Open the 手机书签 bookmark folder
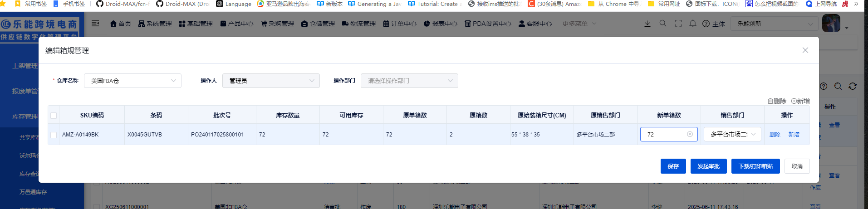 click(69, 4)
